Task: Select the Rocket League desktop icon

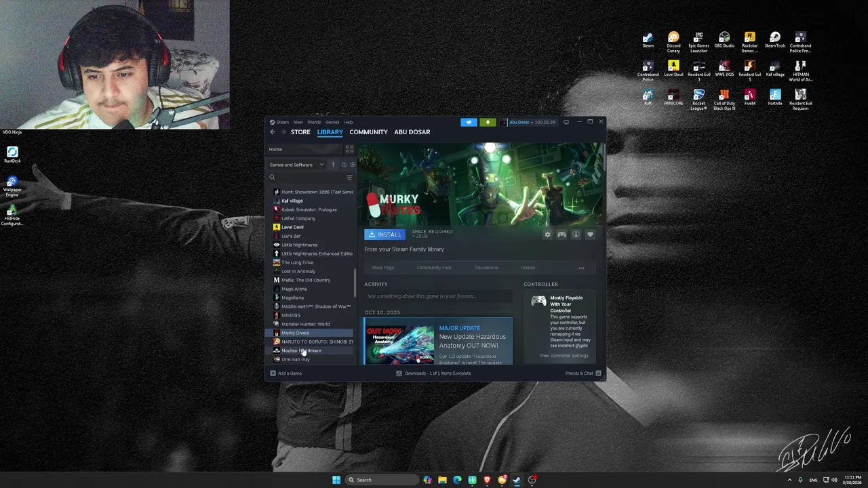Action: click(x=698, y=100)
